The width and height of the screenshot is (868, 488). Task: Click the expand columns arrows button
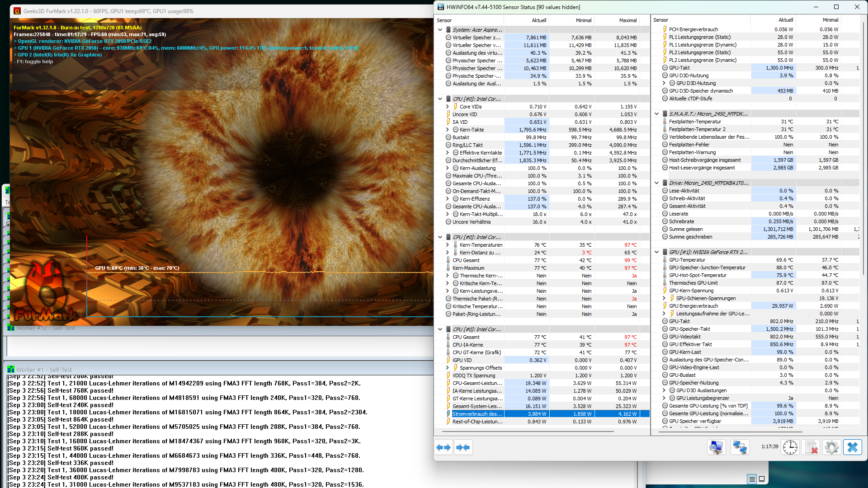coord(443,447)
